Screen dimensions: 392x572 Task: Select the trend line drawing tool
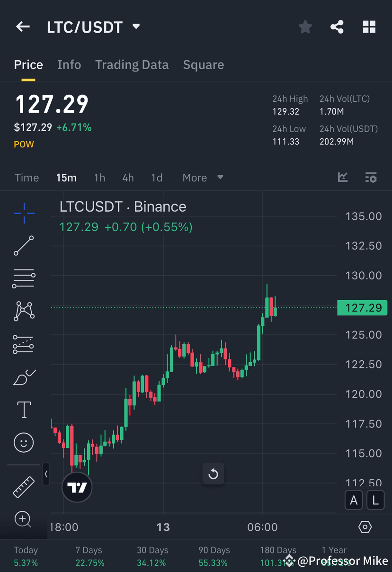pos(24,246)
